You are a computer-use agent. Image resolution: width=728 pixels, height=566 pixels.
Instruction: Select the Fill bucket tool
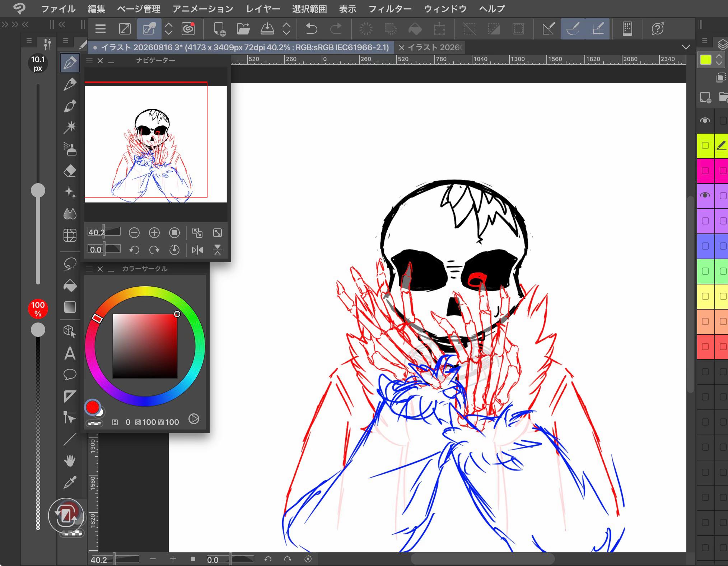point(70,286)
